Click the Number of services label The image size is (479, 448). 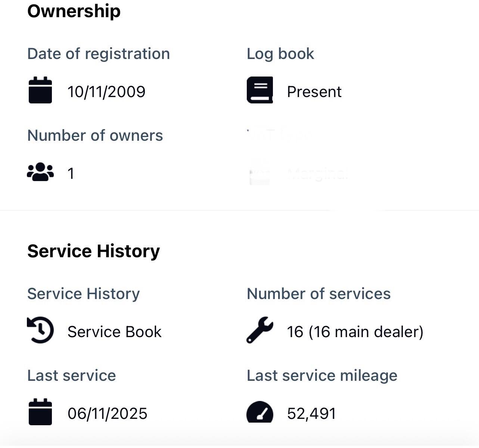pyautogui.click(x=318, y=294)
